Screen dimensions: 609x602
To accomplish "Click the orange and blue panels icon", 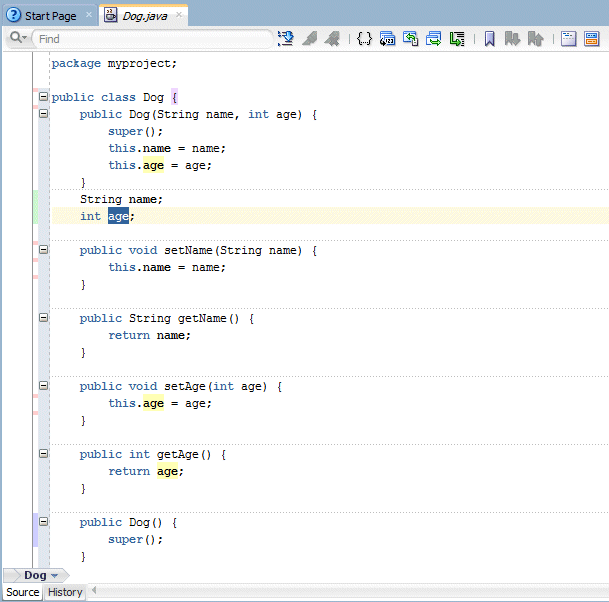I will (x=592, y=39).
